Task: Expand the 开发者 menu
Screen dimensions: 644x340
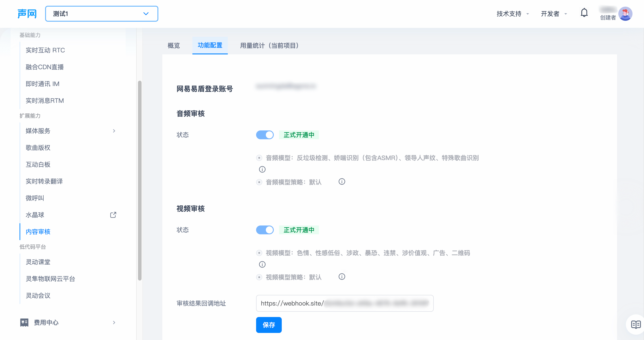Action: point(554,14)
